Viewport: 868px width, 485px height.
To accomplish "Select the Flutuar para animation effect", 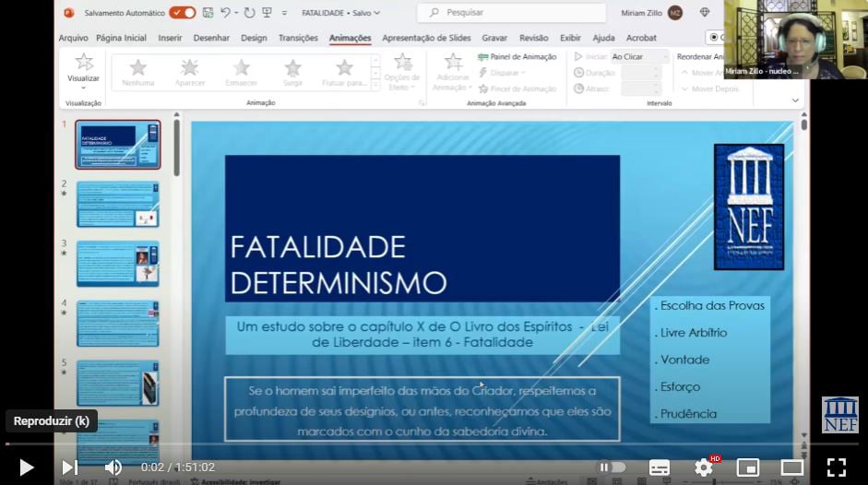I will pyautogui.click(x=344, y=73).
